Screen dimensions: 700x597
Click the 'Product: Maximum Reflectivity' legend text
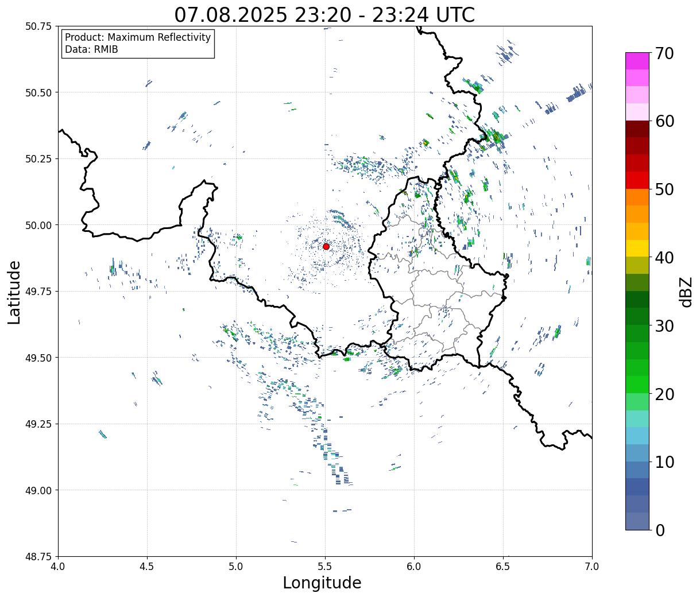pyautogui.click(x=138, y=37)
